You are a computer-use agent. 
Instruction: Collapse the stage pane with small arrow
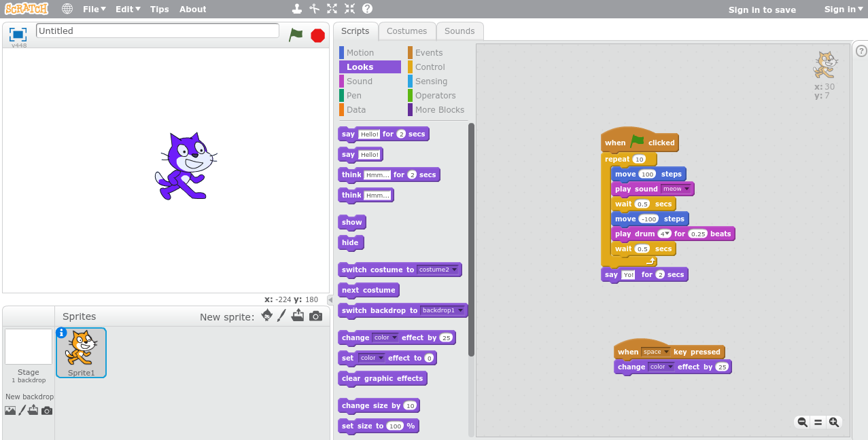click(x=330, y=299)
